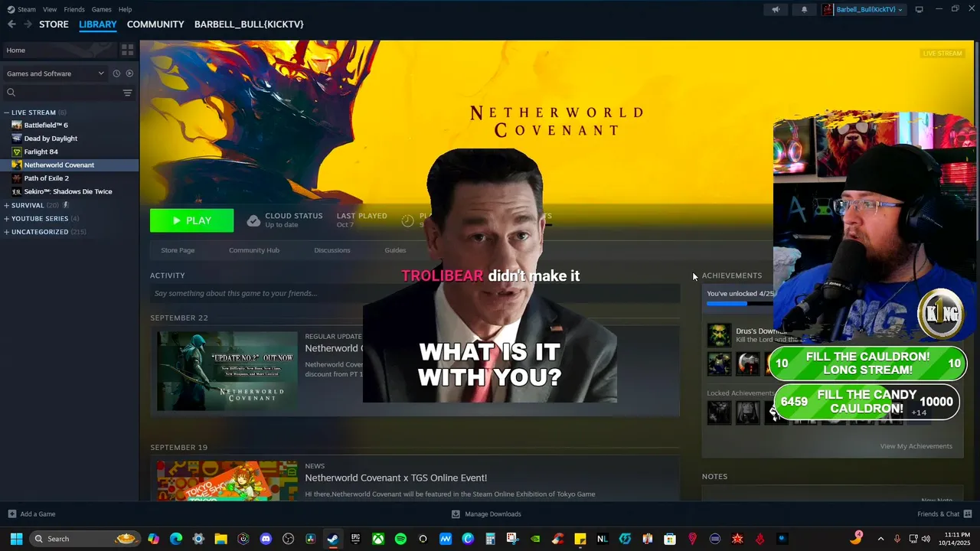Open File Explorer from taskbar
Viewport: 980px width, 551px height.
tap(220, 539)
